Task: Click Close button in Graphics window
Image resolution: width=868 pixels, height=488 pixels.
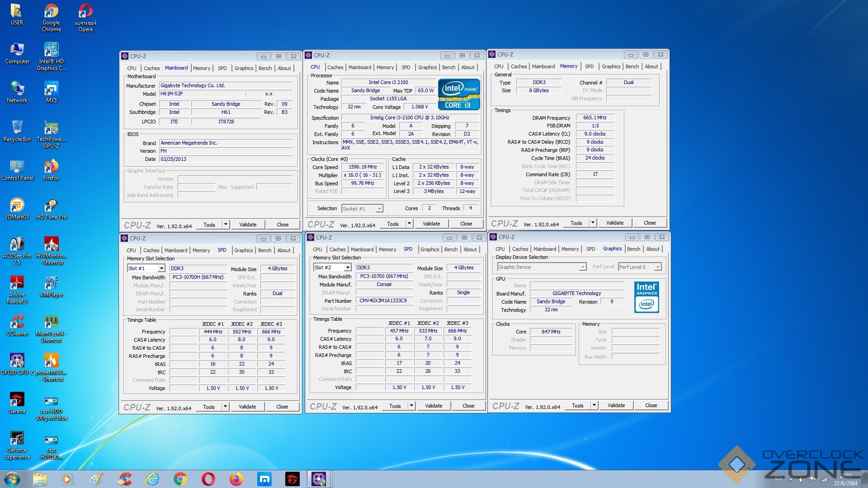Action: [651, 405]
